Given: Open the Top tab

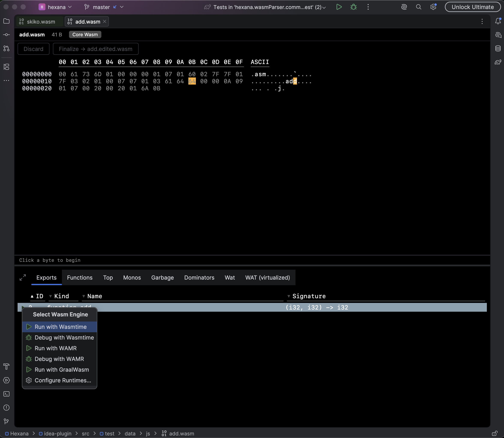Looking at the screenshot, I should point(108,277).
